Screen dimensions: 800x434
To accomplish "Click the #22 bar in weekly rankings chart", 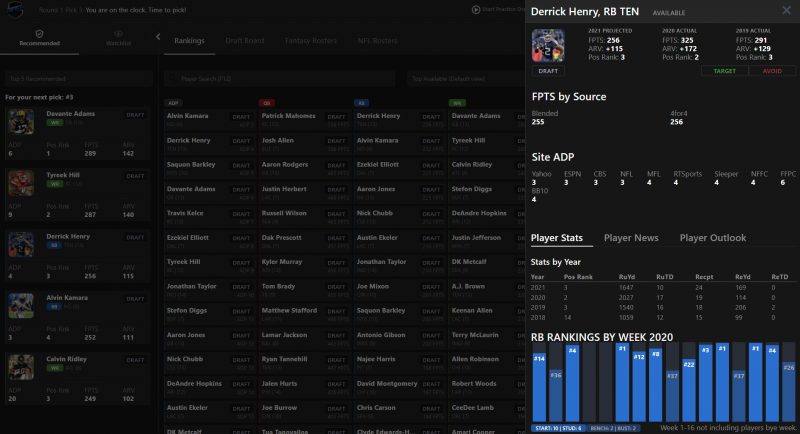I will [x=689, y=391].
